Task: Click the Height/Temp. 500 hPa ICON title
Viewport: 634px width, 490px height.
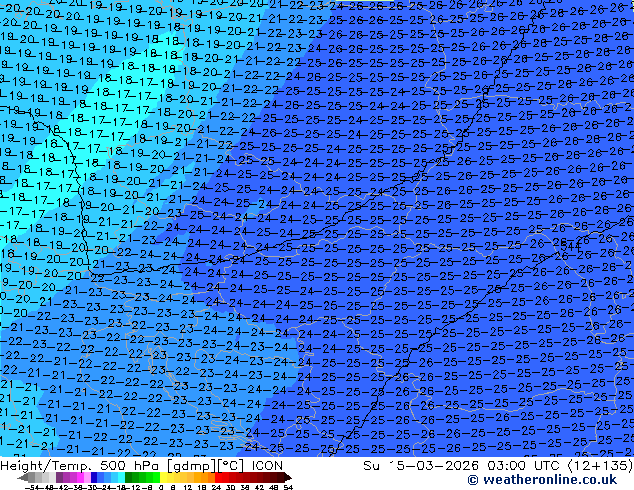Action: (x=142, y=466)
